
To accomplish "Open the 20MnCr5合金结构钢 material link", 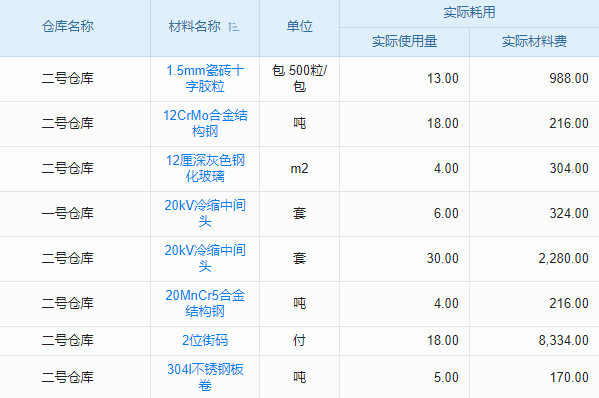I will [x=205, y=303].
